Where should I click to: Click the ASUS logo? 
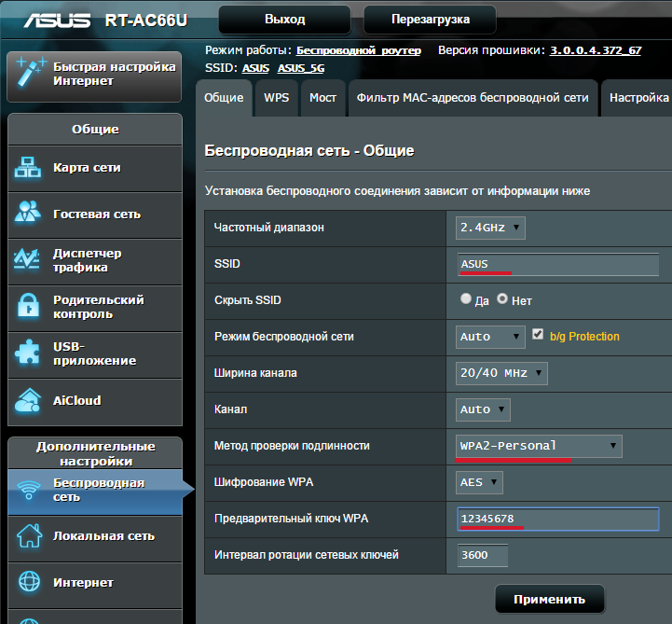click(x=57, y=21)
